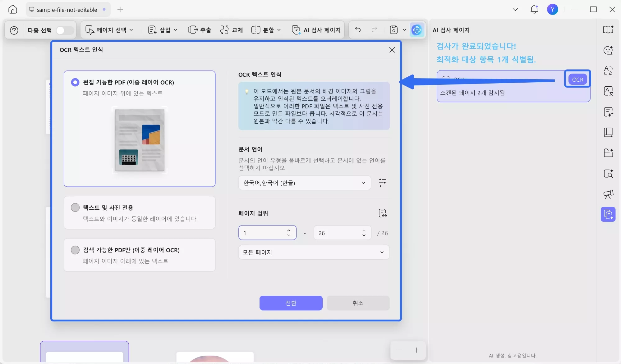Open the AI chat icon in the right sidebar
This screenshot has height=364, width=621.
coord(608,50)
